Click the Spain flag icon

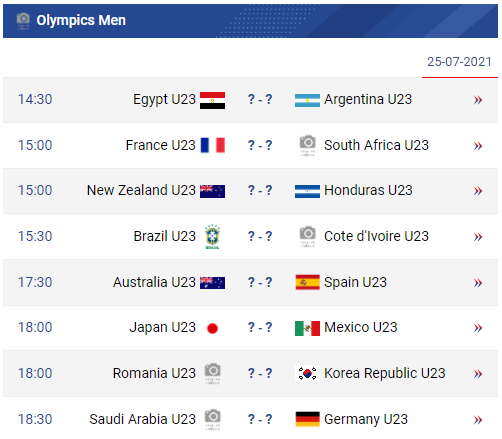pyautogui.click(x=307, y=282)
